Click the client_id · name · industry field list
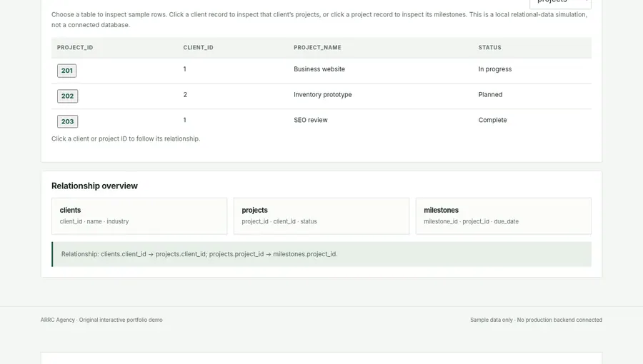The image size is (643, 364). click(x=94, y=221)
